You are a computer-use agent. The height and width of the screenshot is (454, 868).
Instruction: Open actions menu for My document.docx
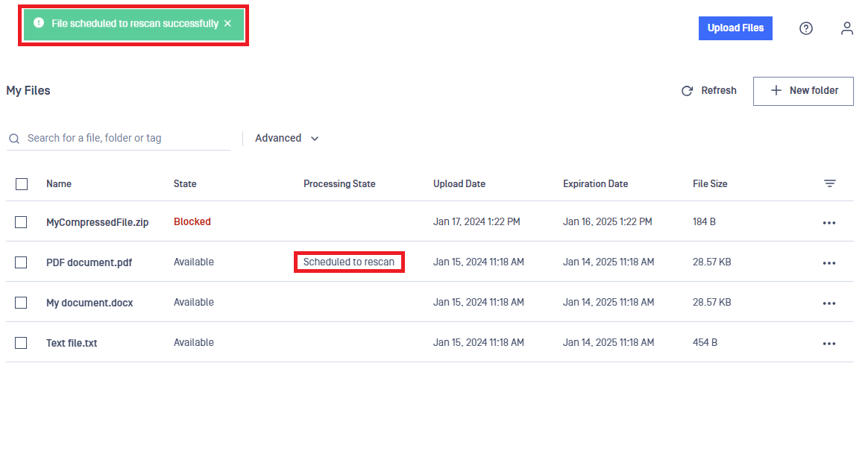(828, 303)
